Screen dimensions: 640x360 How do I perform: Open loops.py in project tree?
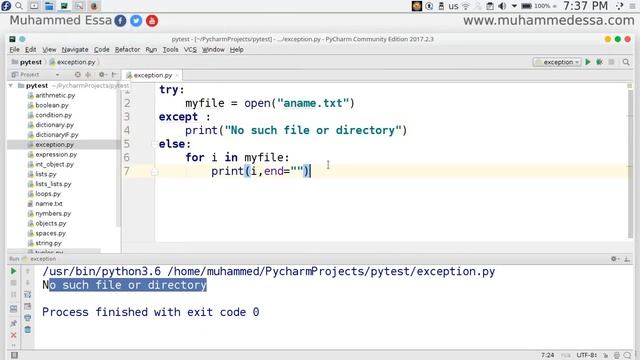tap(48, 194)
